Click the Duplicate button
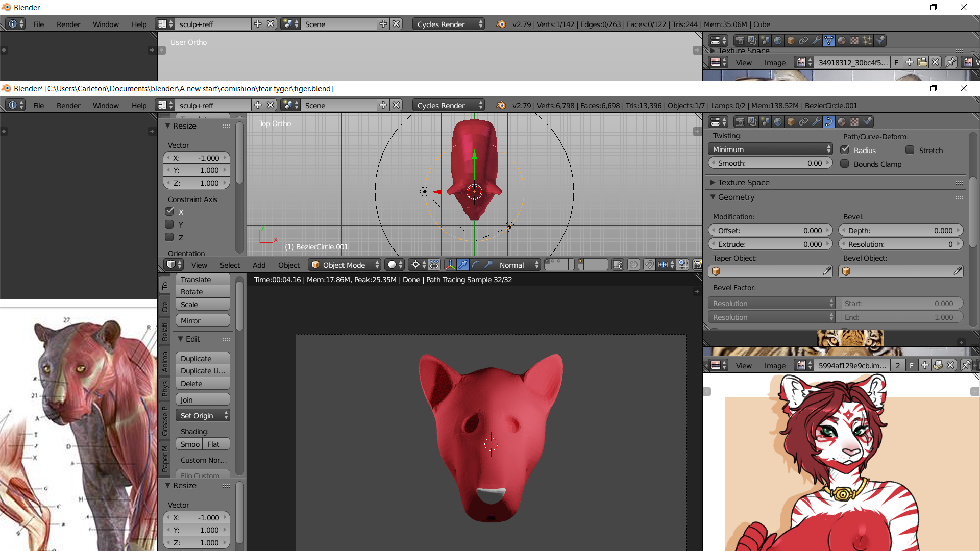The height and width of the screenshot is (551, 980). click(x=203, y=358)
